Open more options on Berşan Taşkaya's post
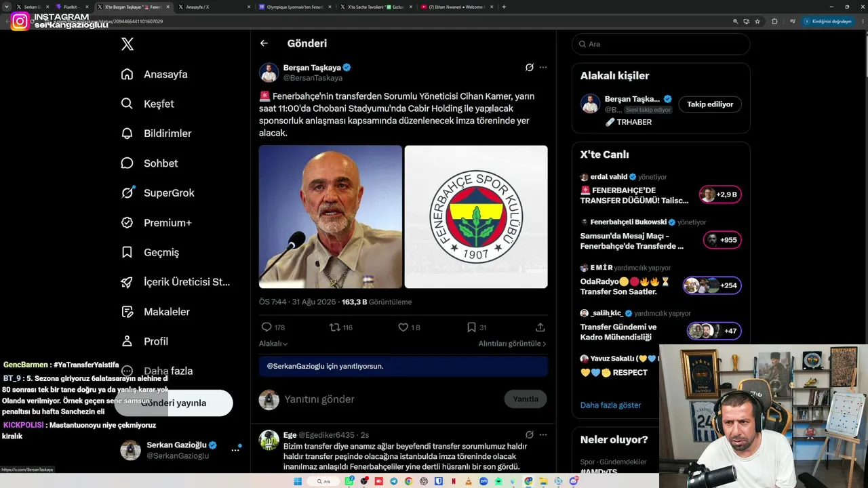This screenshot has height=488, width=868. click(x=542, y=67)
